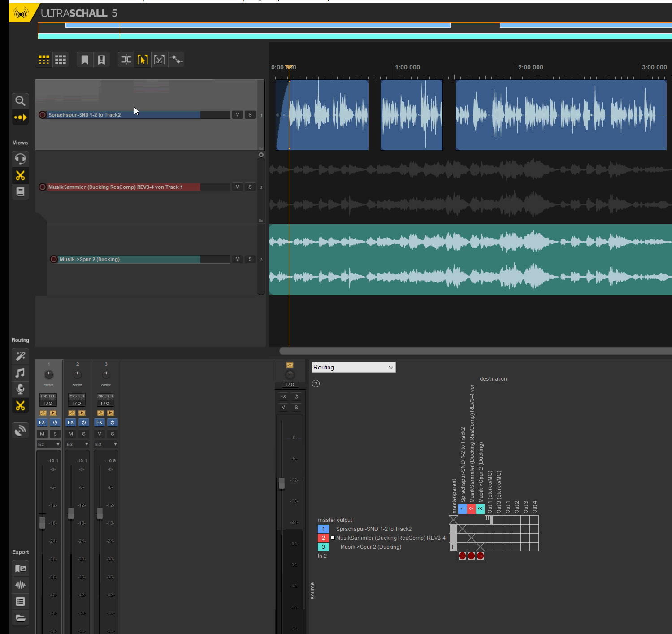This screenshot has width=672, height=634.
Task: Open the storyboard book view icon
Action: point(20,191)
